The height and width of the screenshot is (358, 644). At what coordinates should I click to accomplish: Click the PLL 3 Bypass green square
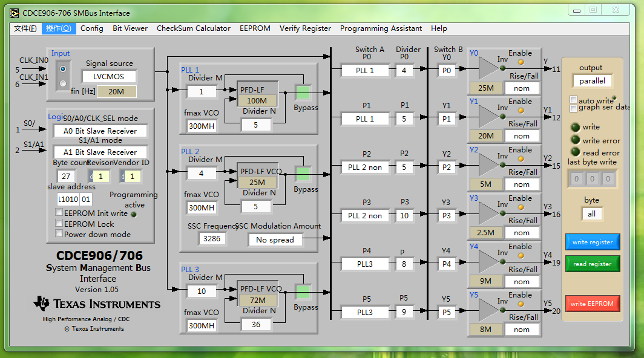pos(303,291)
